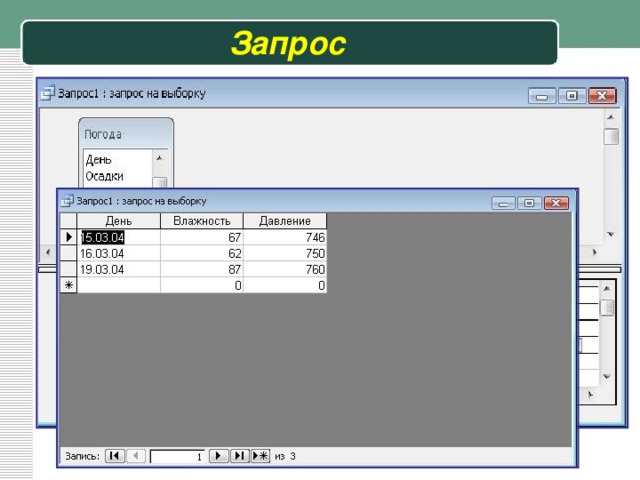Click the back Запрос1 window title icon
This screenshot has width=640, height=480.
coord(48,93)
